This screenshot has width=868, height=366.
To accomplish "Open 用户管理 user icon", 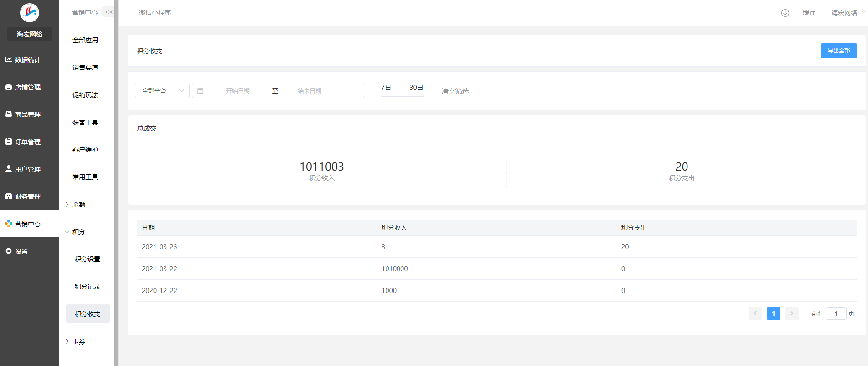I will (9, 169).
